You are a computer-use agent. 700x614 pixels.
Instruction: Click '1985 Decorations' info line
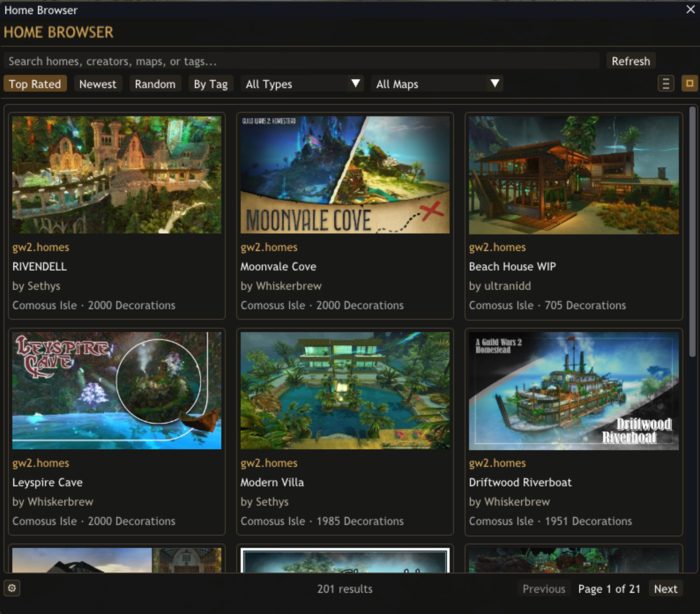pos(322,521)
